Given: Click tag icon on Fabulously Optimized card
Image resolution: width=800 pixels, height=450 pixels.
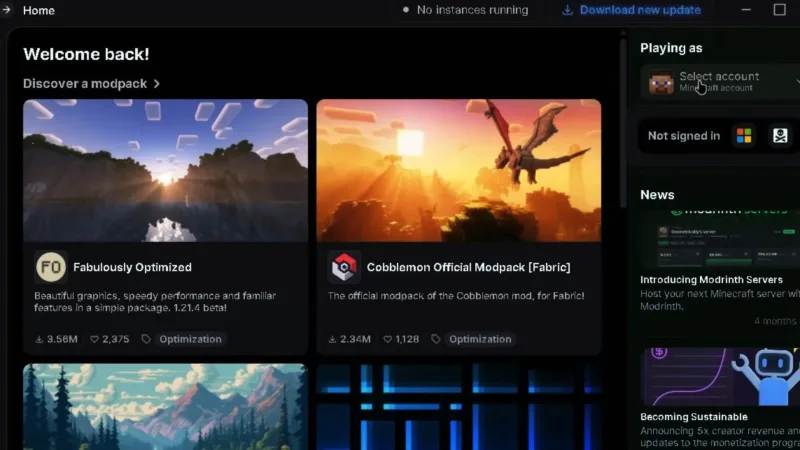Looking at the screenshot, I should [146, 339].
